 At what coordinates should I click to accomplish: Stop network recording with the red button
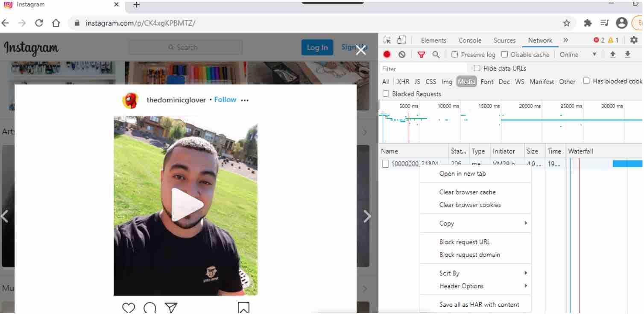click(387, 54)
